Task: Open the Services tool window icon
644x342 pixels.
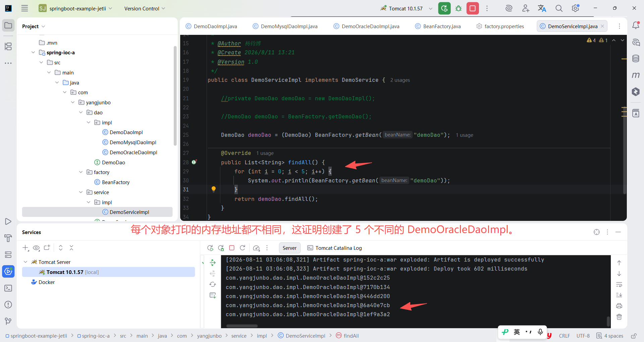Action: tap(8, 271)
